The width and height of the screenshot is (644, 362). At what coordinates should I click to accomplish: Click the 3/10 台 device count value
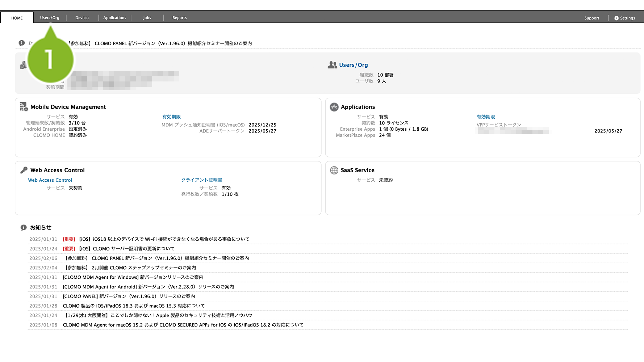pyautogui.click(x=77, y=123)
